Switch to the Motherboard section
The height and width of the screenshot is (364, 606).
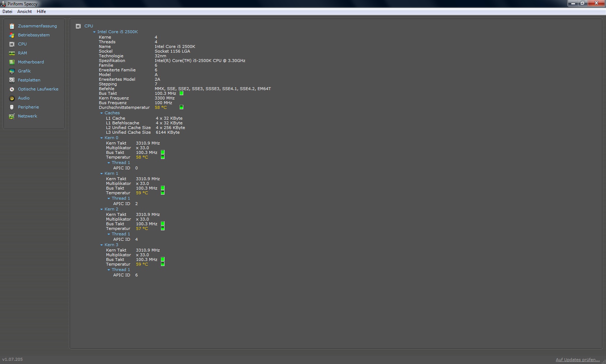click(31, 62)
